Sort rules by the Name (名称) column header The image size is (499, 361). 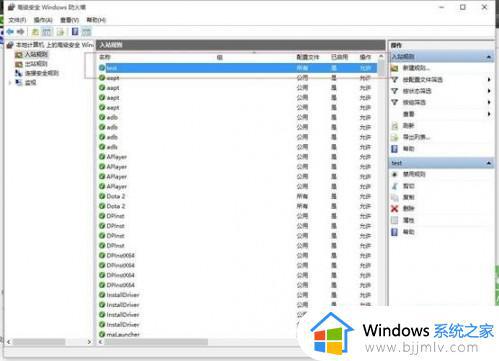pyautogui.click(x=105, y=57)
